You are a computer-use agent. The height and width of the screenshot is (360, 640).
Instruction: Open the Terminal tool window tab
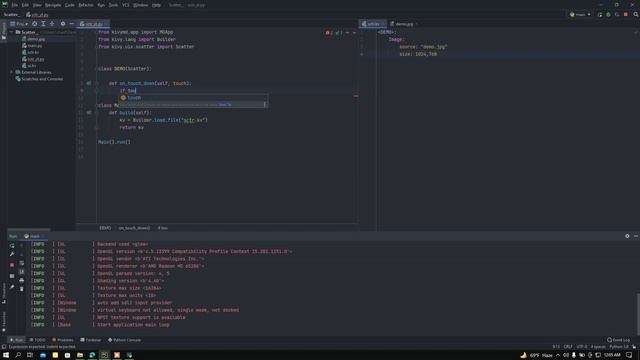(91, 340)
